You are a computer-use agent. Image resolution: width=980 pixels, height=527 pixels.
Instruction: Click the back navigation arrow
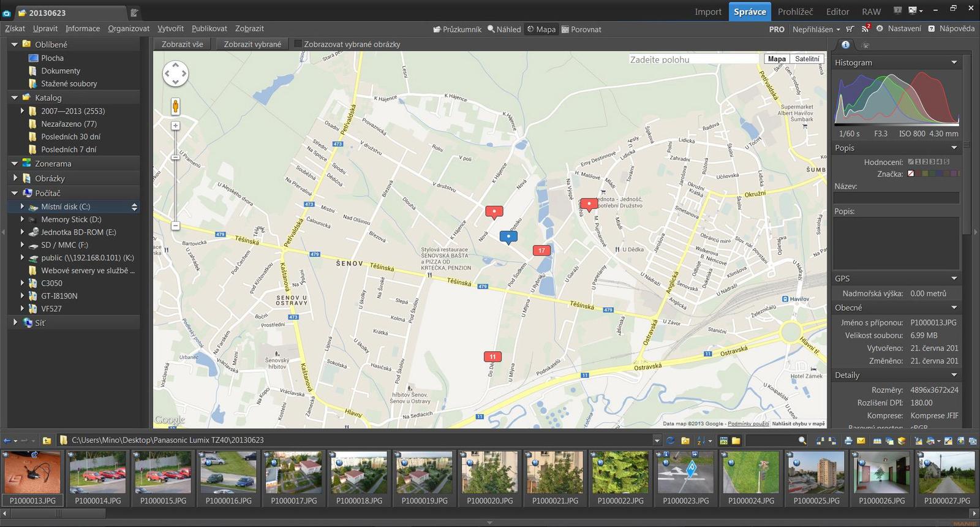point(7,441)
